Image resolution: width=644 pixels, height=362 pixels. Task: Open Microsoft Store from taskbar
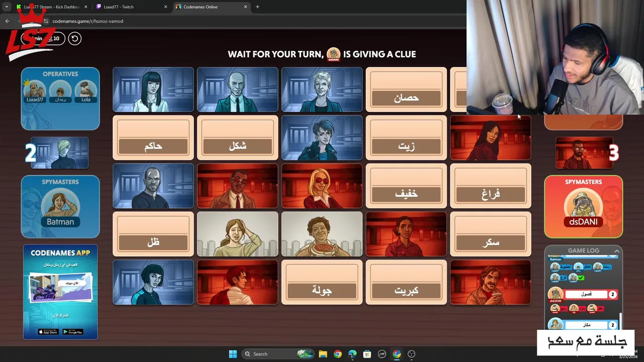[x=367, y=354]
